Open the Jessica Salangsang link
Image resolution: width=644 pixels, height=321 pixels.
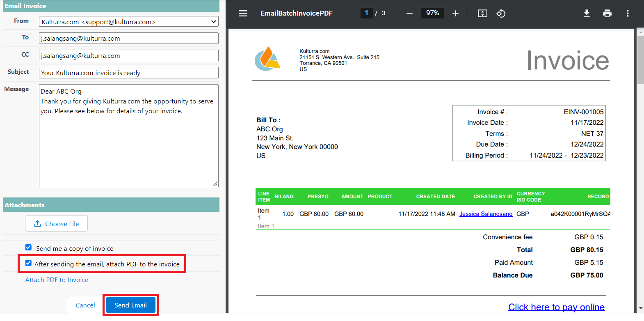(x=486, y=214)
